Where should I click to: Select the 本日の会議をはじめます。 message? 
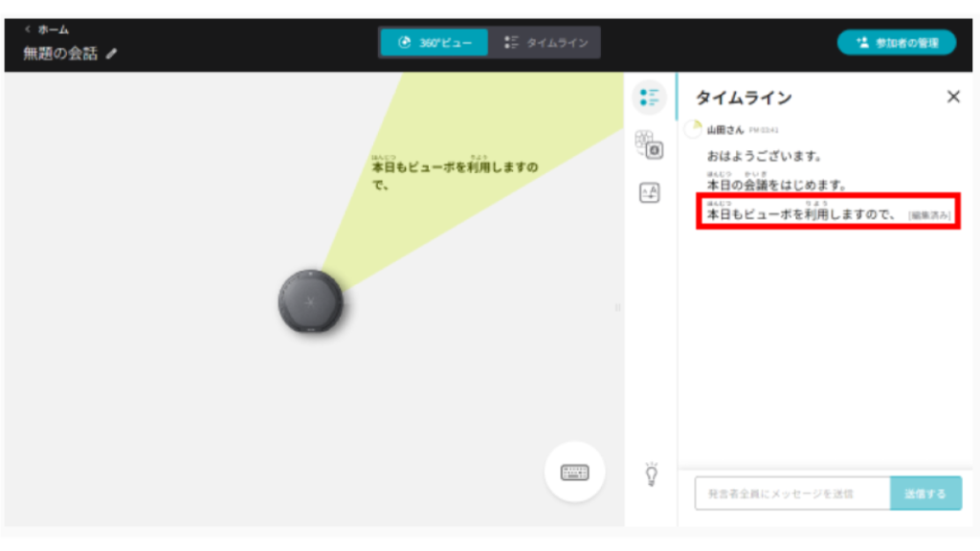[x=776, y=184]
